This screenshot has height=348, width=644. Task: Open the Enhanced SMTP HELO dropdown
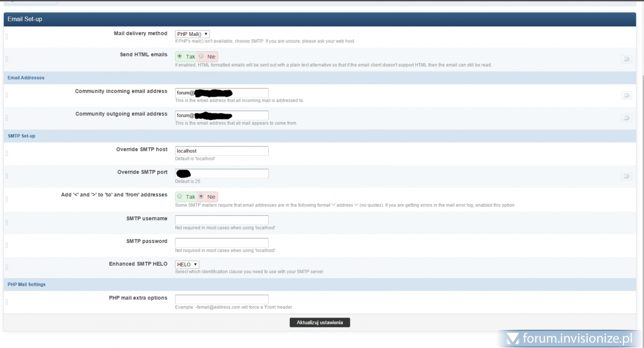187,264
